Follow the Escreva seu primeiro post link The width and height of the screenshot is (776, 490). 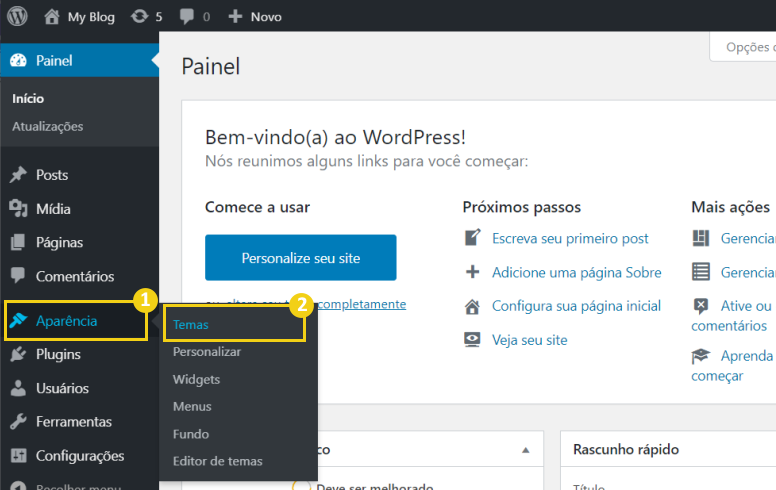click(570, 239)
